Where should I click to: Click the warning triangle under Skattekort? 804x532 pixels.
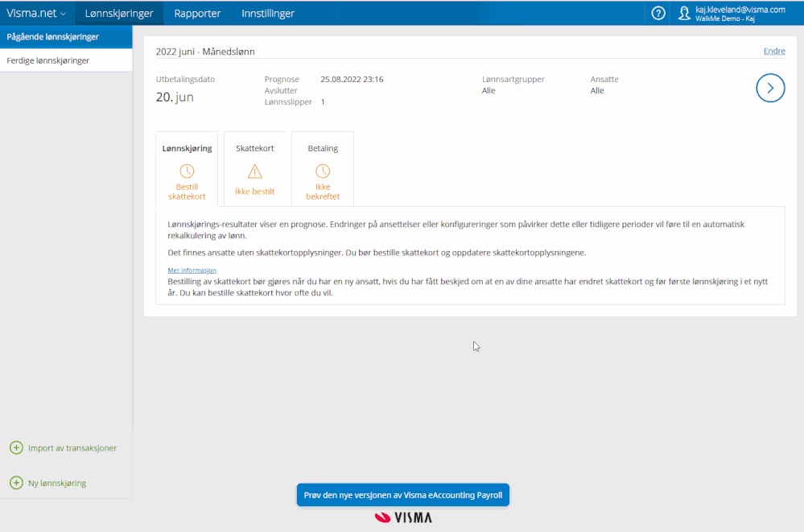point(255,171)
